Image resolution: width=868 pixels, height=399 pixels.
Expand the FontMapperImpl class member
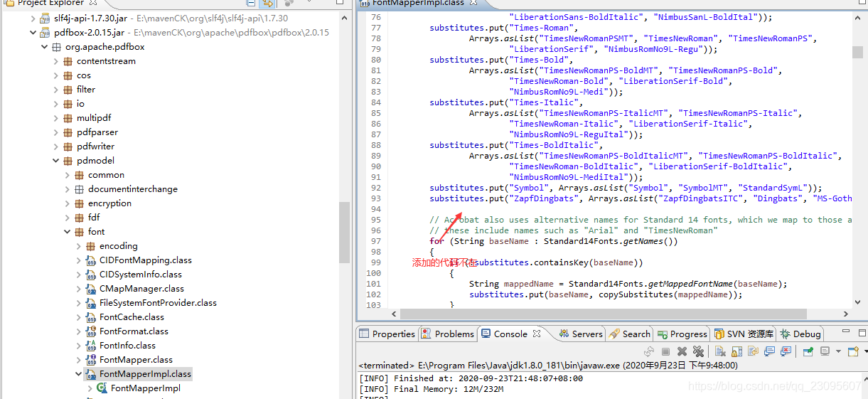tap(90, 388)
